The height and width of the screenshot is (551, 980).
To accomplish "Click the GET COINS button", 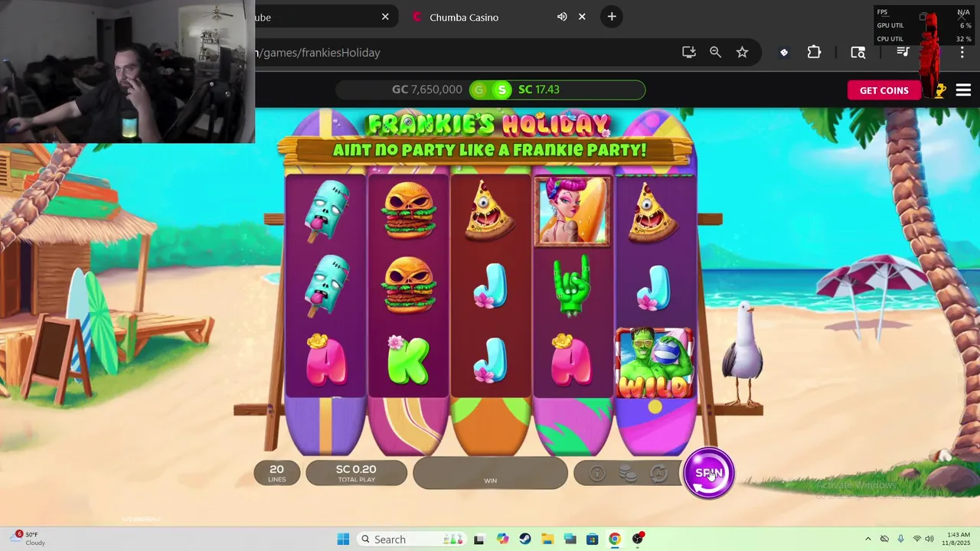I will [x=884, y=90].
